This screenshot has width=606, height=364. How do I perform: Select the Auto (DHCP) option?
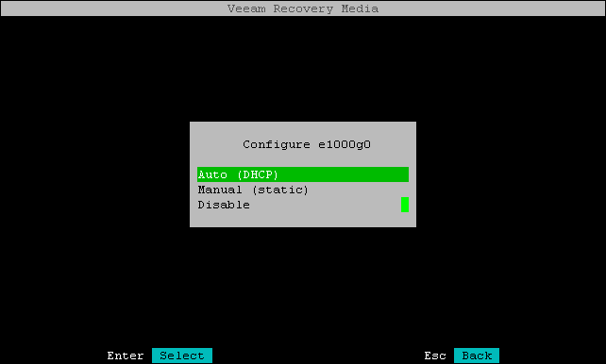pyautogui.click(x=303, y=174)
